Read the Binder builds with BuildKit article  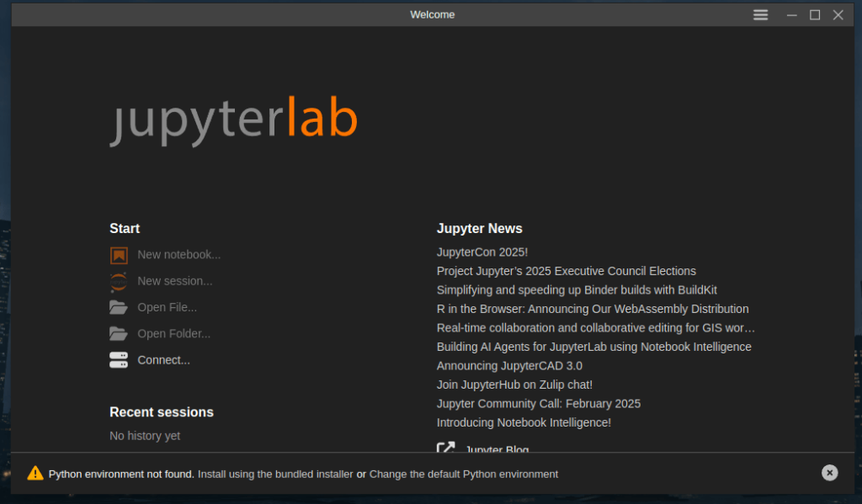(x=577, y=290)
